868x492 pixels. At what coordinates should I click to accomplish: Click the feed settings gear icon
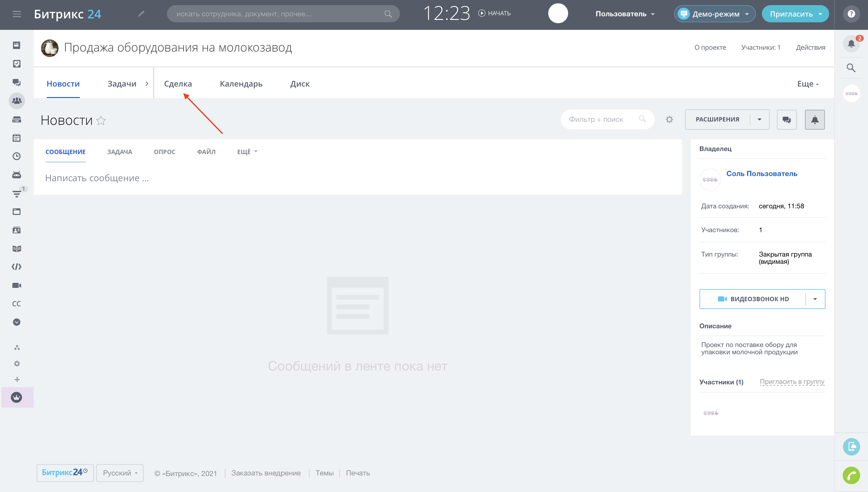[669, 120]
